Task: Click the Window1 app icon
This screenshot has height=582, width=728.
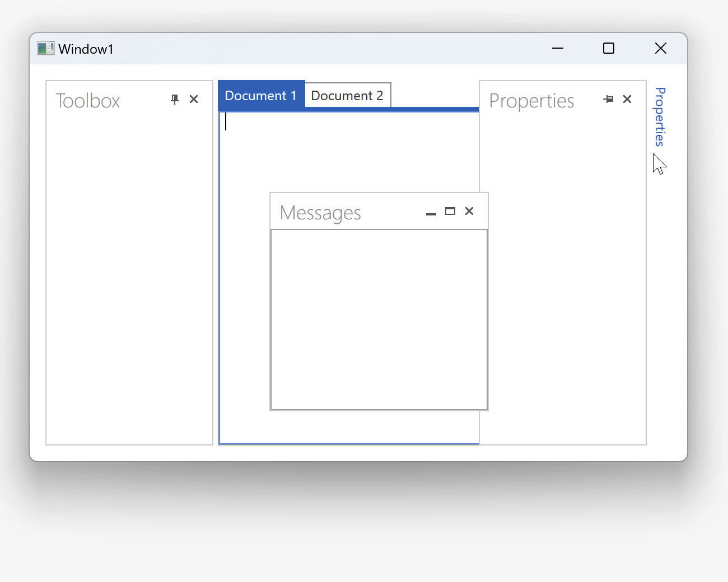Action: pos(45,48)
